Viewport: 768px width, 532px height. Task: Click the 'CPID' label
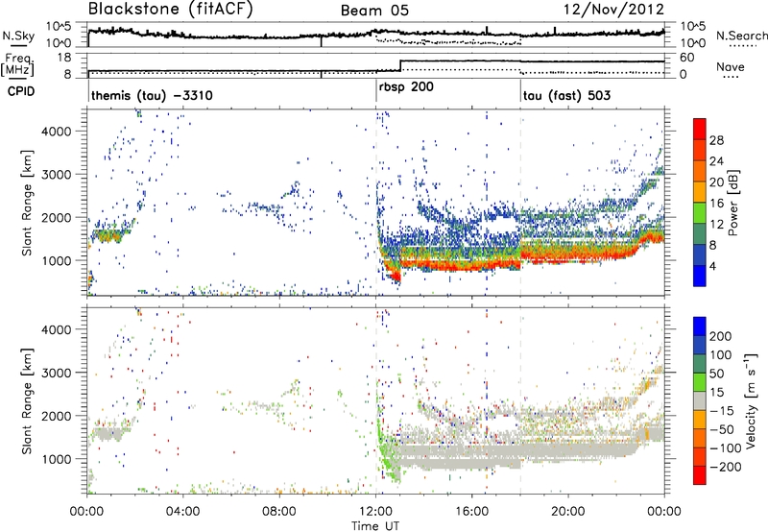point(21,91)
